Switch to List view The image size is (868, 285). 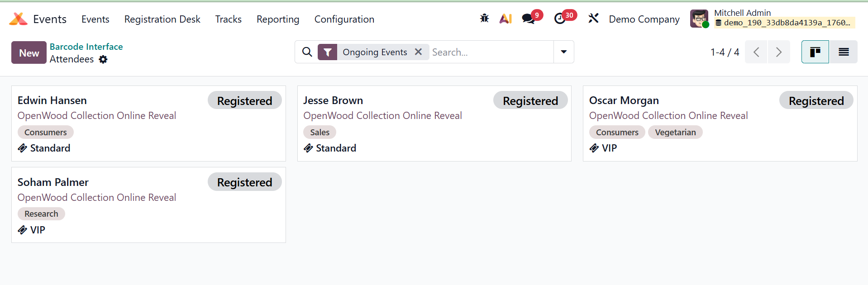(843, 52)
